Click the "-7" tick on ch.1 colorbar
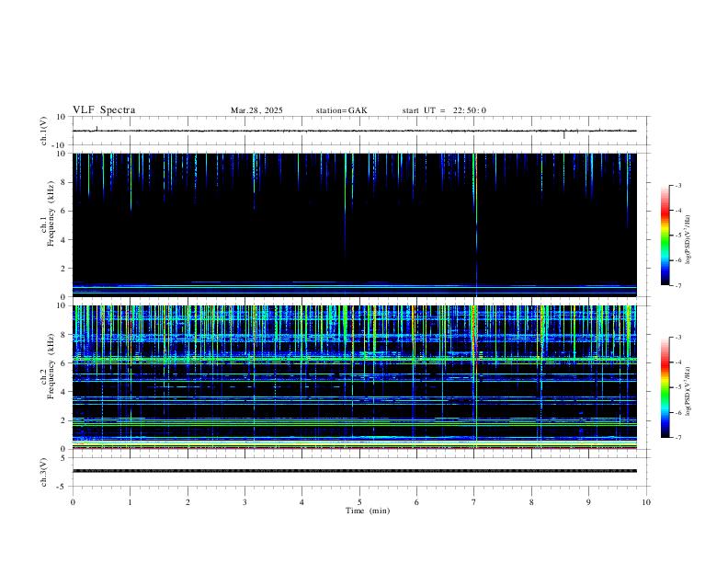This screenshot has width=728, height=563. click(x=677, y=286)
